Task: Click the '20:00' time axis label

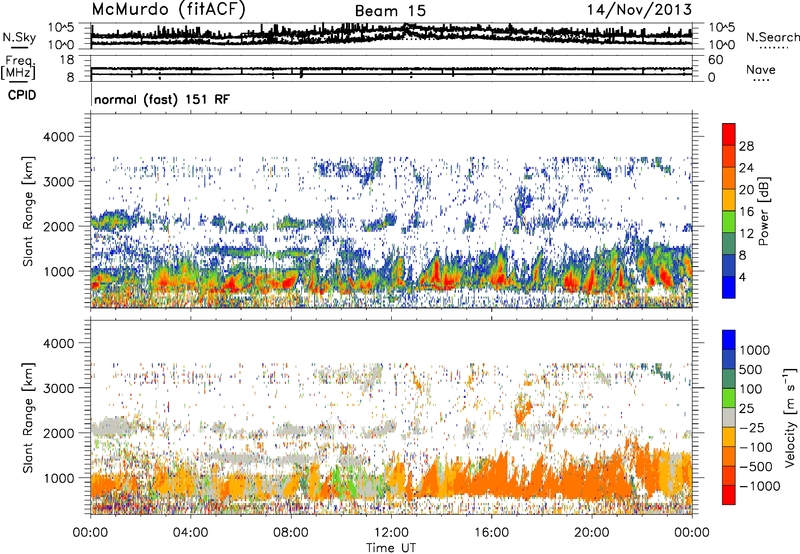Action: [x=591, y=533]
